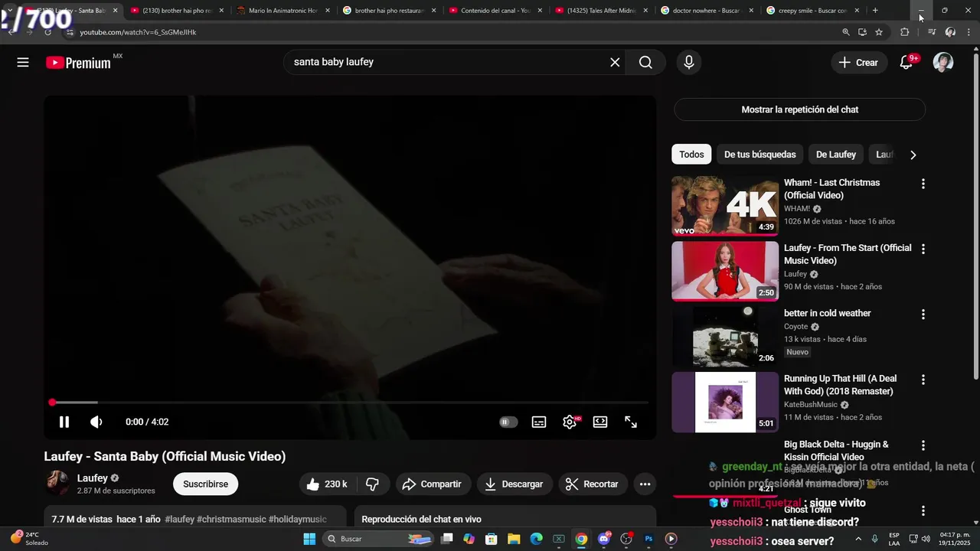
Task: Download the video with Descargar
Action: click(514, 484)
